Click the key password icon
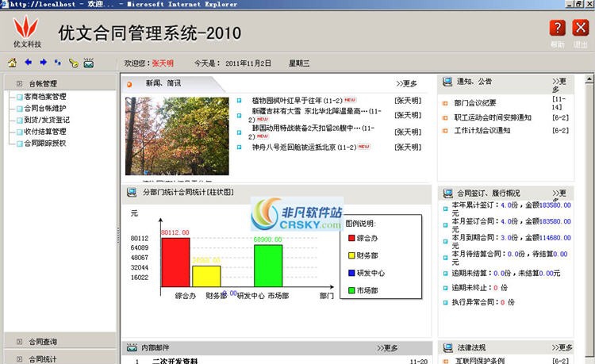Viewport: 595px width, 364px height. [x=74, y=63]
